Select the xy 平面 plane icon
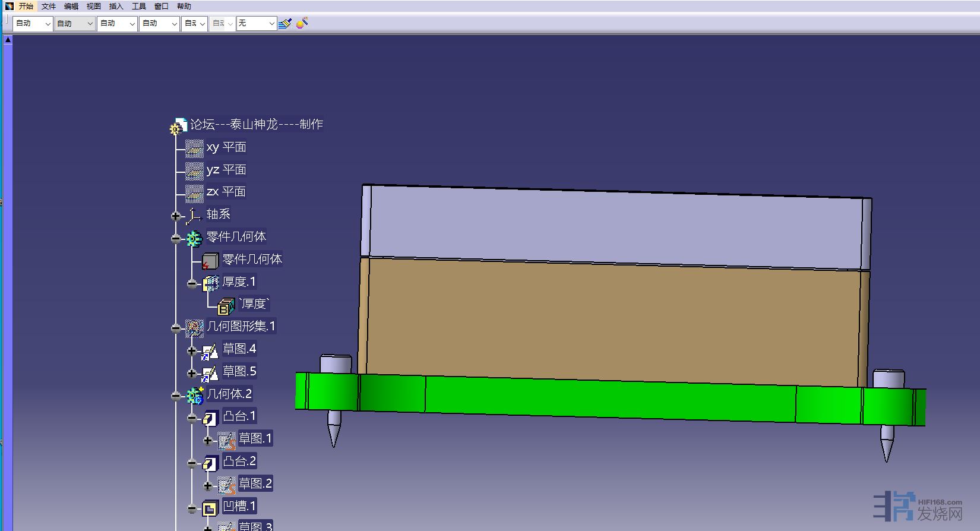Viewport: 980px width, 531px height. click(x=194, y=147)
